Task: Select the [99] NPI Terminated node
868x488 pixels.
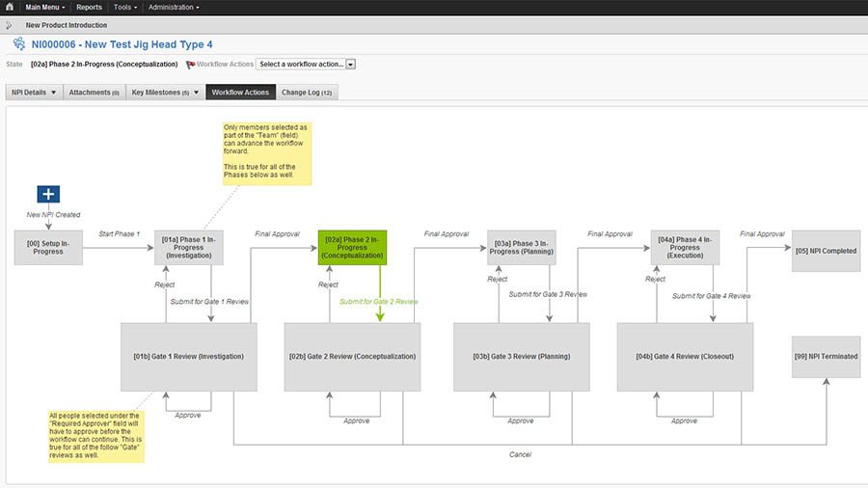Action: pyautogui.click(x=826, y=357)
